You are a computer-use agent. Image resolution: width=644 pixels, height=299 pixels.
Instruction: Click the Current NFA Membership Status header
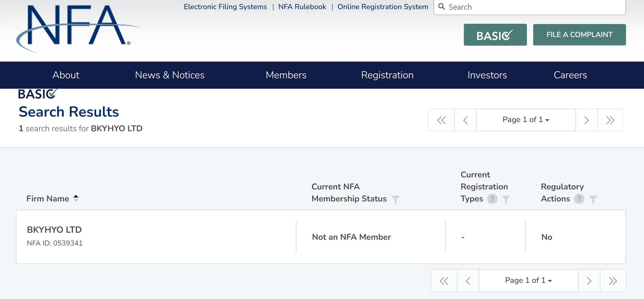click(349, 193)
